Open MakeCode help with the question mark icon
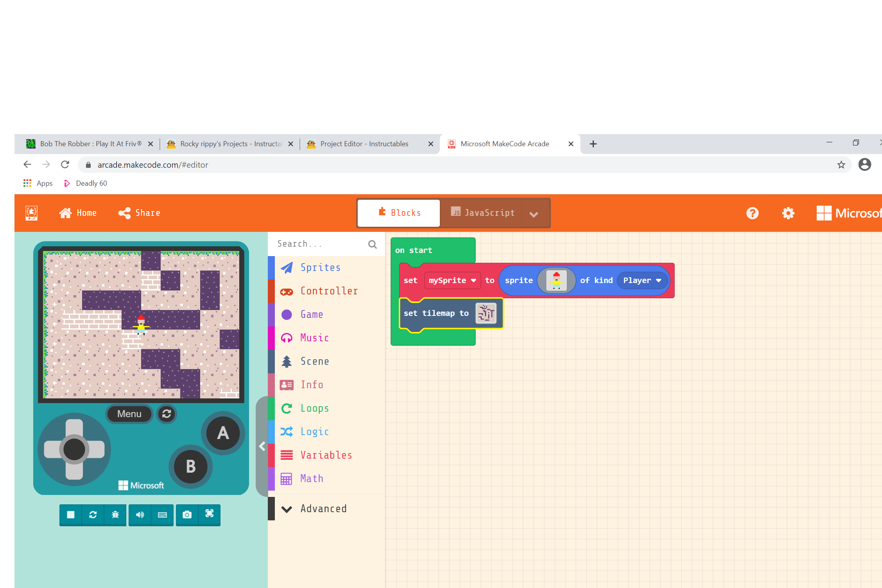882x588 pixels. [752, 213]
